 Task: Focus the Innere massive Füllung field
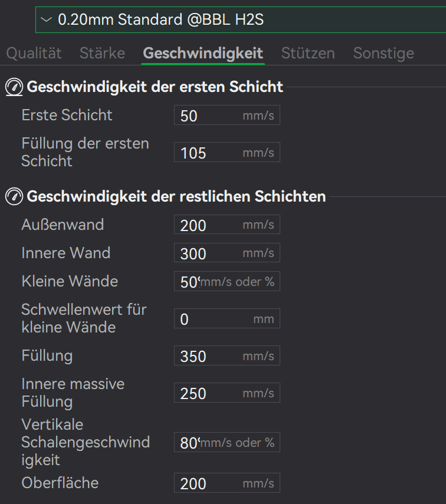click(x=206, y=393)
